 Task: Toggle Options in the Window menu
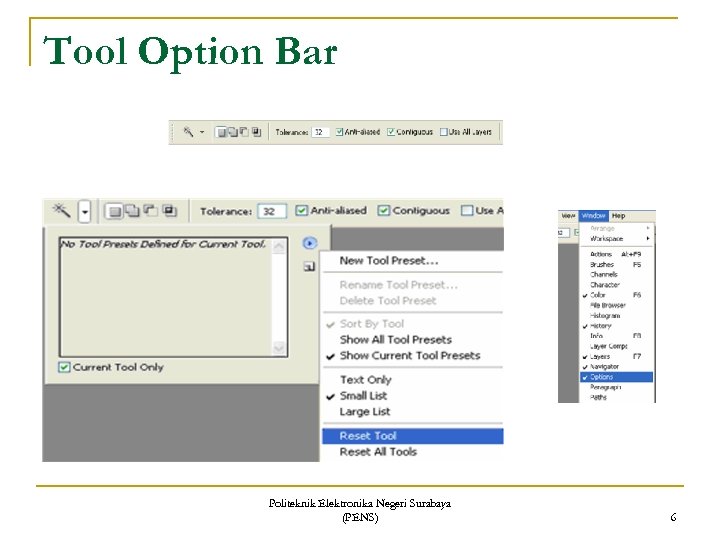click(x=616, y=377)
